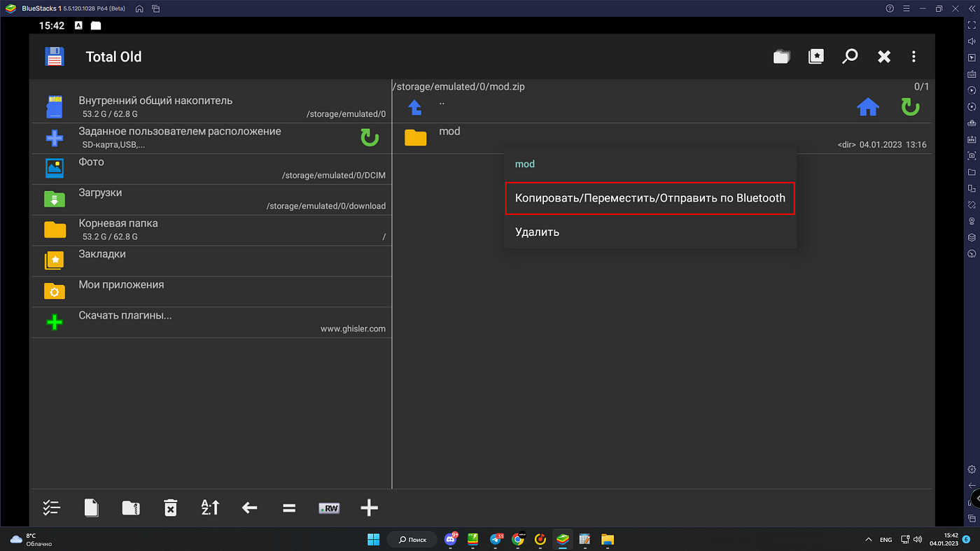Click the ENG language indicator
Viewport: 980px width, 551px height.
[x=885, y=540]
